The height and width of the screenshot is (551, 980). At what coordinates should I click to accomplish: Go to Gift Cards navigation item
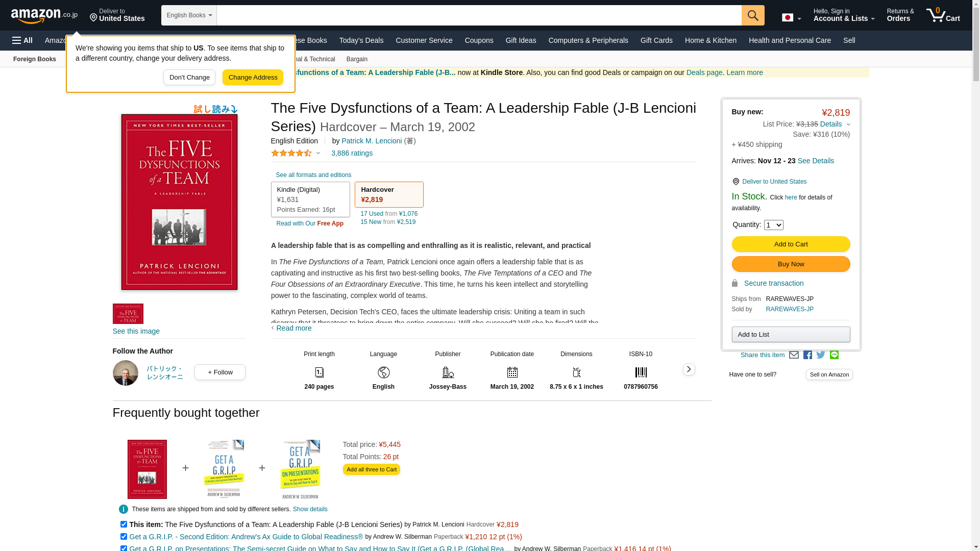(656, 40)
